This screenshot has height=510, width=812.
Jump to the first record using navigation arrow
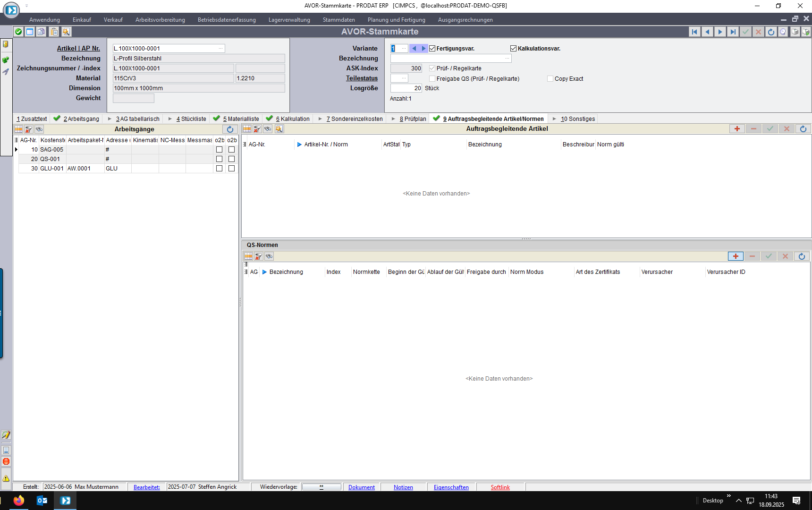[694, 32]
